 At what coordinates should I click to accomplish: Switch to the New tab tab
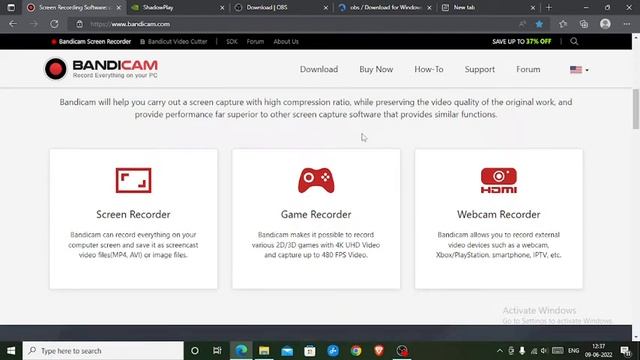pyautogui.click(x=488, y=7)
